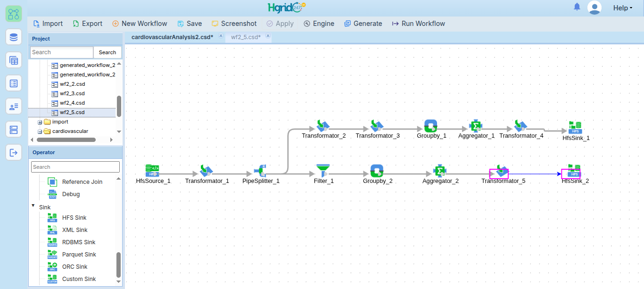Viewport: 644px width, 289px height.
Task: Click the Filter_1 funnel node
Action: (x=323, y=170)
